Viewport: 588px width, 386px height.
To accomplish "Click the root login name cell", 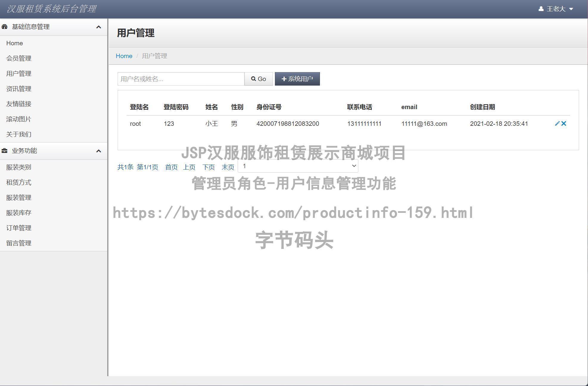I will 136,124.
